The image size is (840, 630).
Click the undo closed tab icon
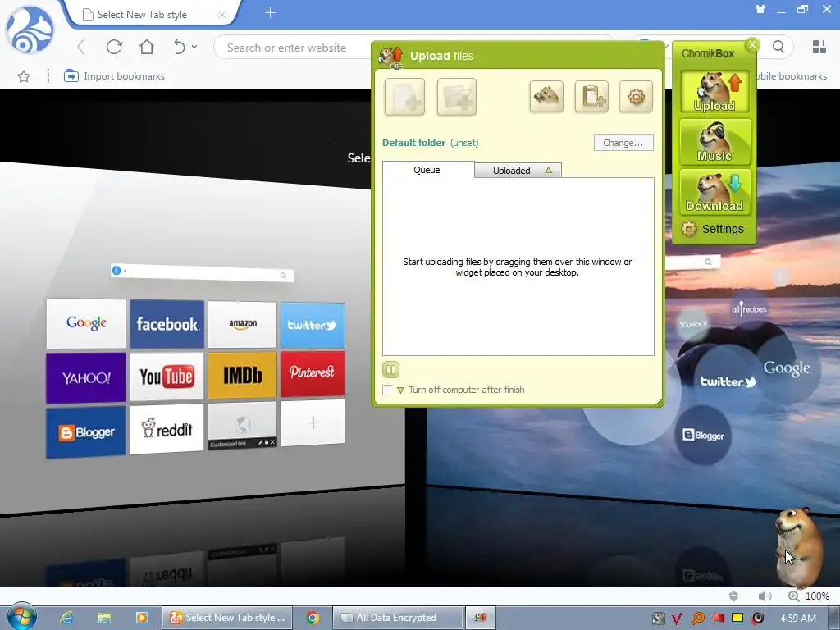pos(180,47)
